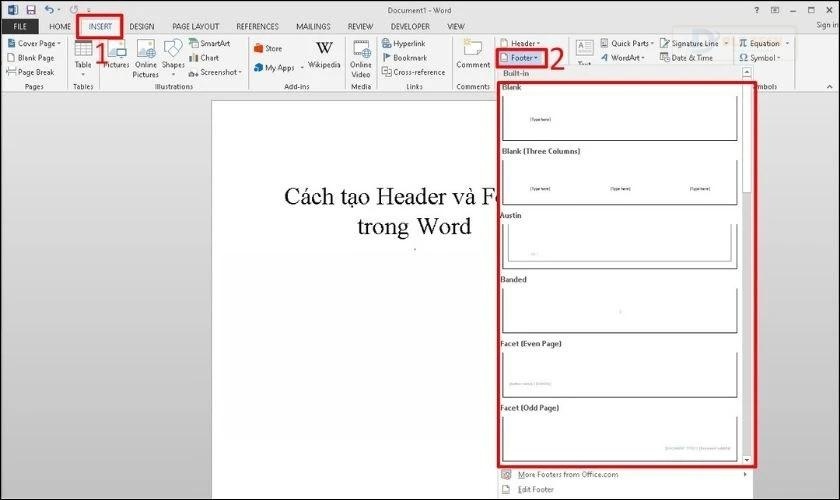Select Facet (Odd Page) footer thumbnail

pos(620,438)
